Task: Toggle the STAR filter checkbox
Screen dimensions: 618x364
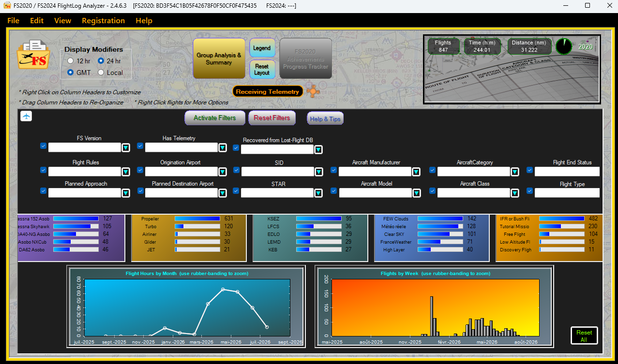Action: click(x=236, y=191)
